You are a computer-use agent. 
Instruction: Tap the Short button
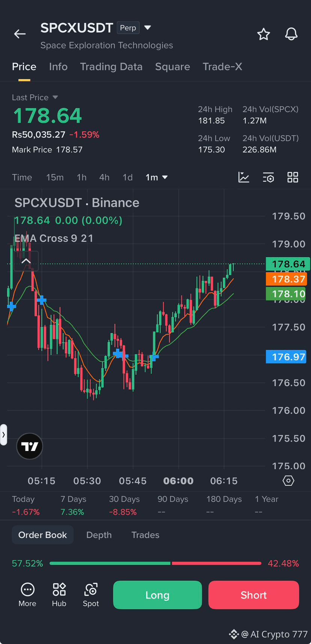[x=254, y=595]
